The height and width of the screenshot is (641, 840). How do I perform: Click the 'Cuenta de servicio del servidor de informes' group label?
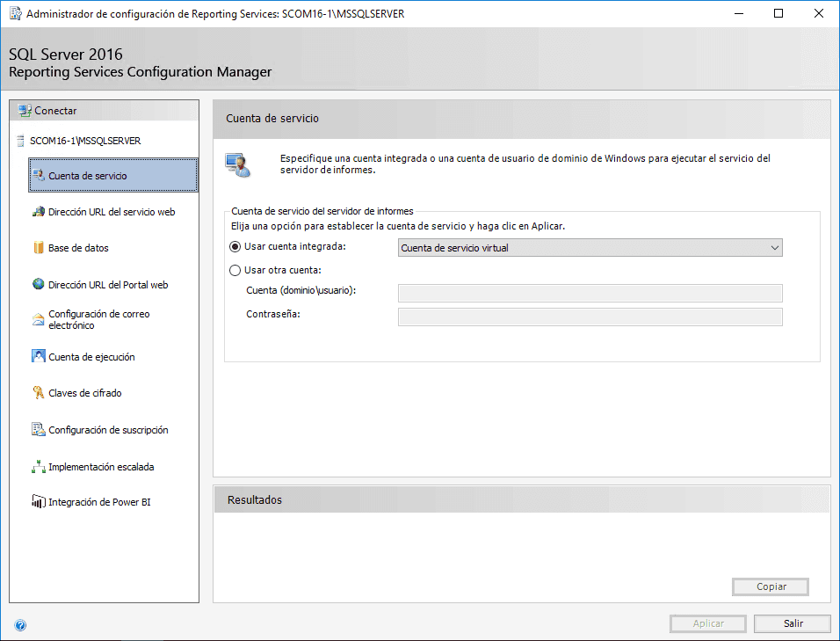tap(322, 211)
